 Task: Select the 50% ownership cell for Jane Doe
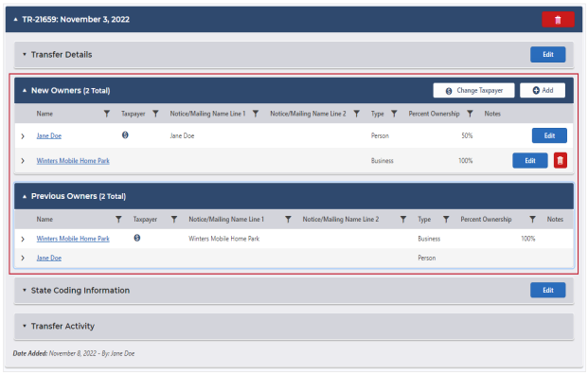(467, 135)
